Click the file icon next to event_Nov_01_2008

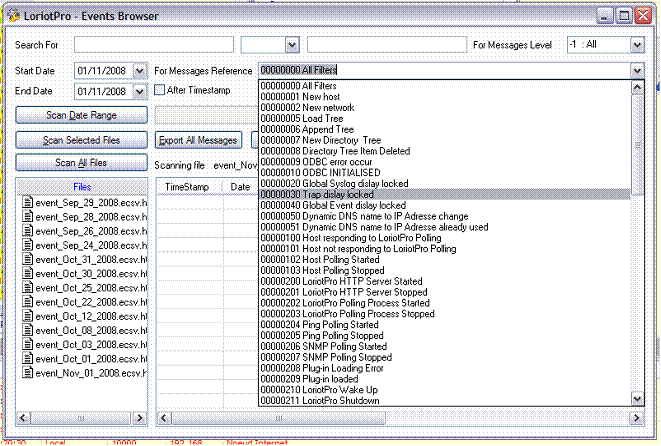click(27, 373)
